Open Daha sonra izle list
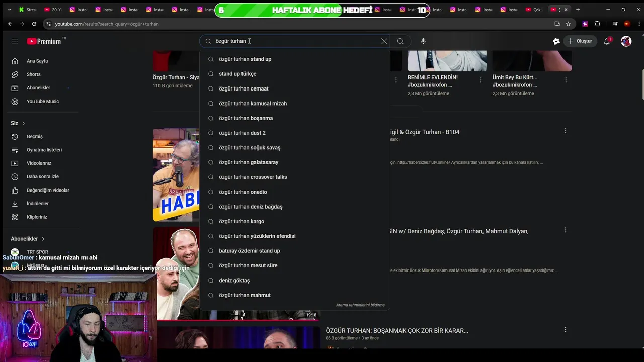The width and height of the screenshot is (644, 362). [x=42, y=176]
